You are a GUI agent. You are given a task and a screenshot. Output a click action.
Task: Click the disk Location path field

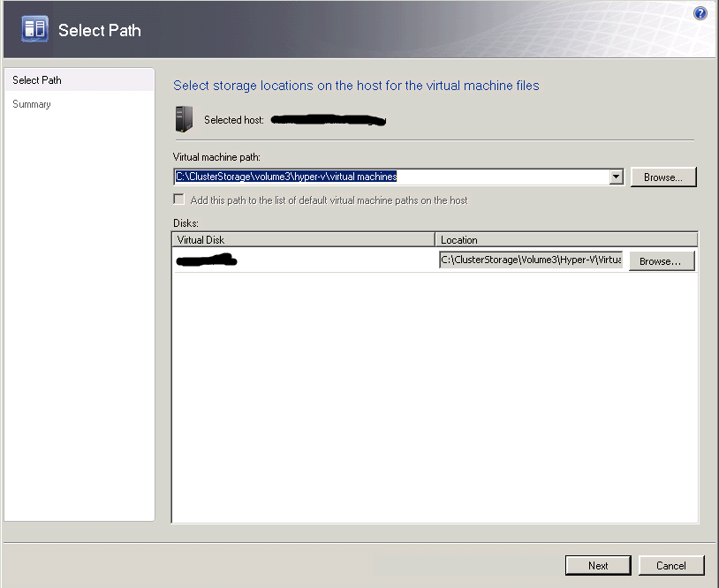tap(531, 260)
